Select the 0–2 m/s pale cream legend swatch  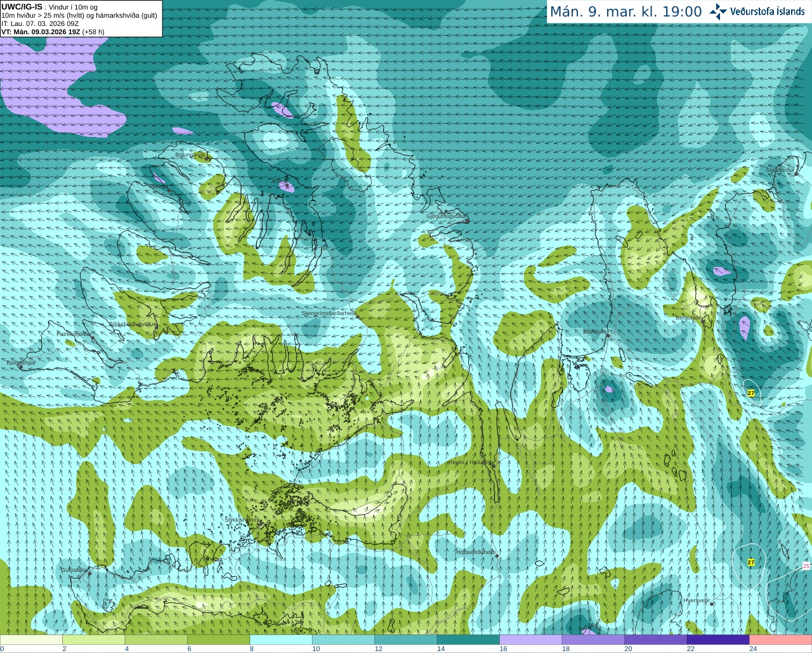(32, 640)
